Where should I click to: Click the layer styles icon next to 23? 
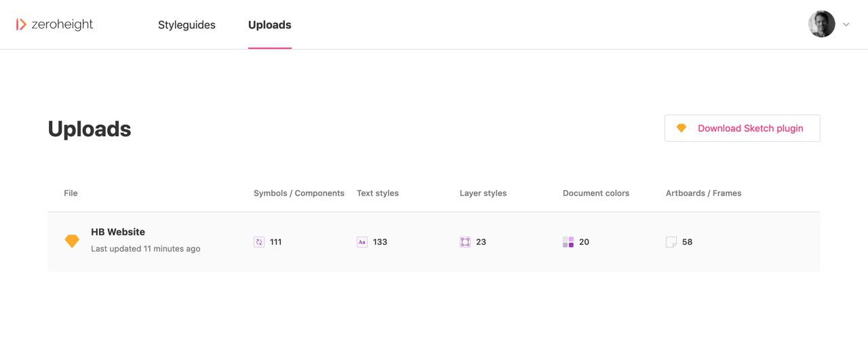coord(465,242)
